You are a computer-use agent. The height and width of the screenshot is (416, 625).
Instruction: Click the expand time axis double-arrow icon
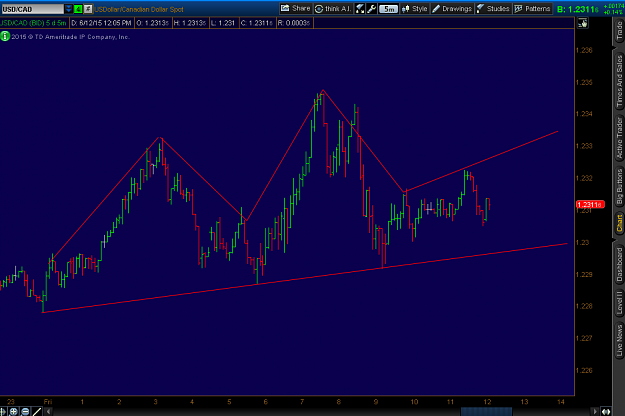606,411
